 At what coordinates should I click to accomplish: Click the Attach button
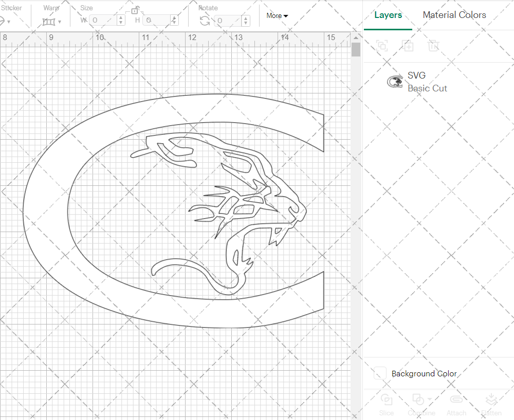[x=456, y=405]
